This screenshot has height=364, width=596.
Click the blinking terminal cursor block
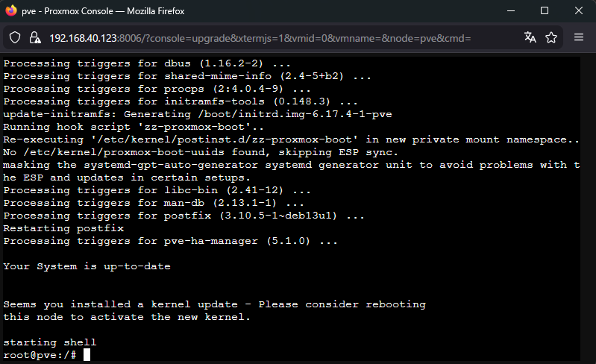pos(87,354)
